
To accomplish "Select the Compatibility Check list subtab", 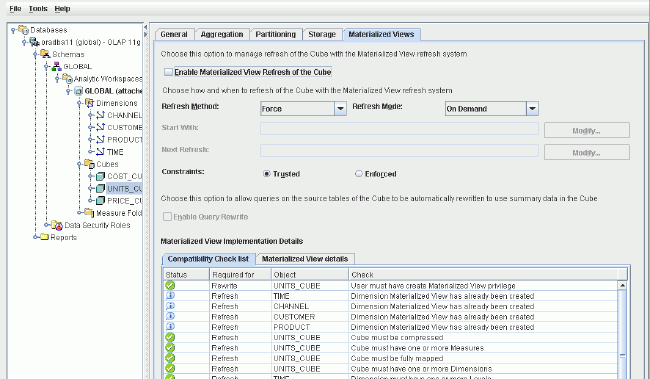I will click(x=208, y=259).
